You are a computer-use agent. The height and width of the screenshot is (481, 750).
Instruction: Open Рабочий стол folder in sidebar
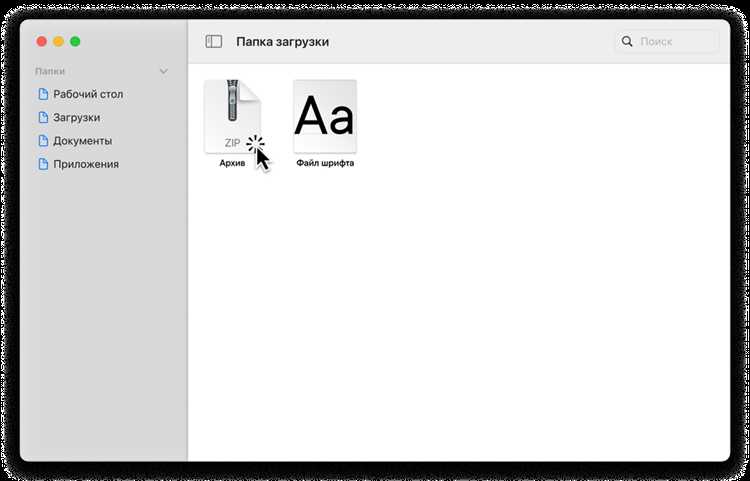(x=88, y=94)
